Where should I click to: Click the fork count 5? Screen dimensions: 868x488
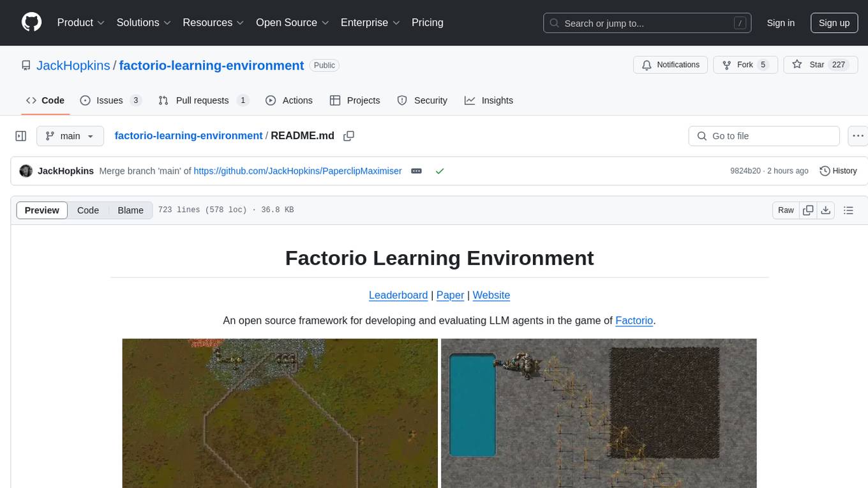pos(763,65)
